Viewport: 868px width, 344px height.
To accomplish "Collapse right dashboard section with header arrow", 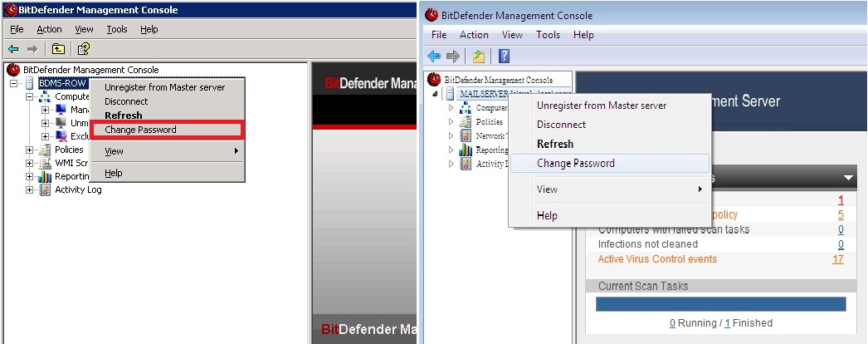I will coord(847,178).
